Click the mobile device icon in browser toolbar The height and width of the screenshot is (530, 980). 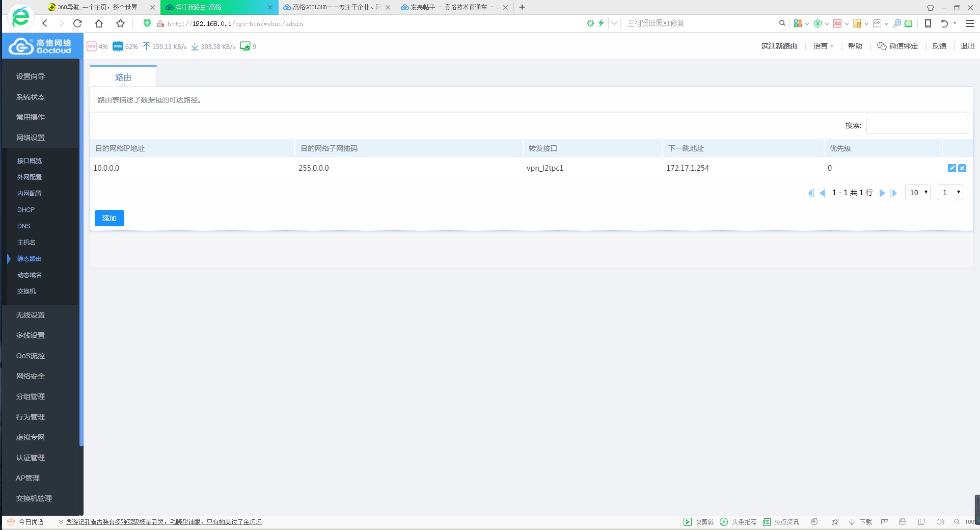click(x=928, y=23)
